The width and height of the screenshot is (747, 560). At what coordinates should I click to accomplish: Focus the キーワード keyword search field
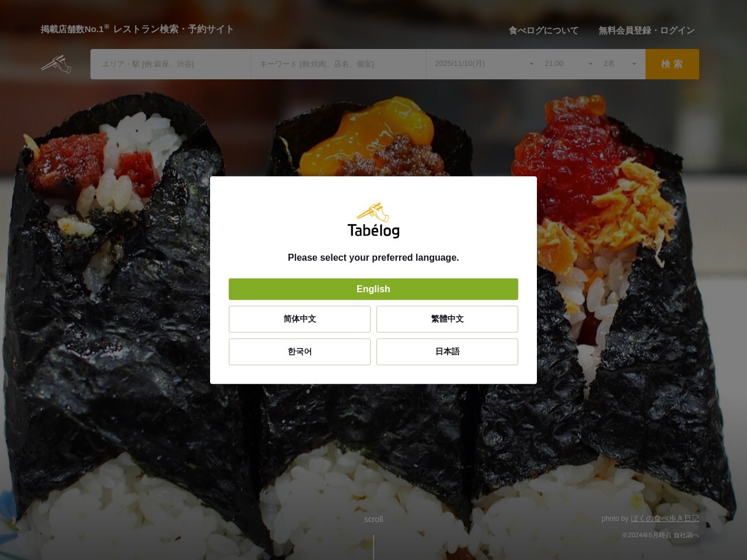[x=338, y=64]
